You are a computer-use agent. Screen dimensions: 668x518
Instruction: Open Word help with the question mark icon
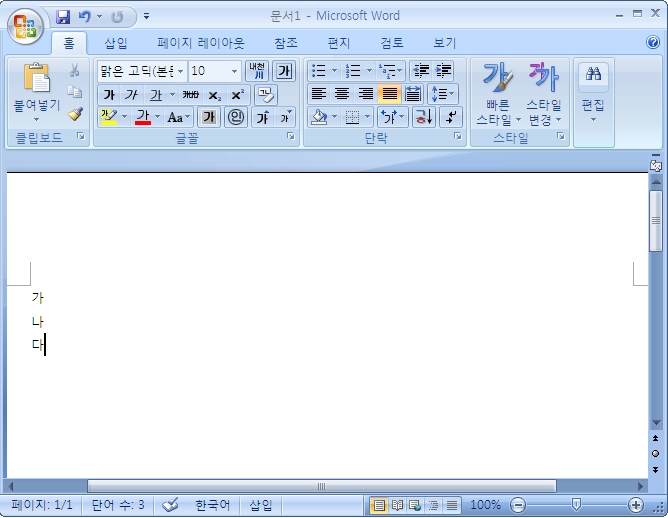pyautogui.click(x=653, y=42)
